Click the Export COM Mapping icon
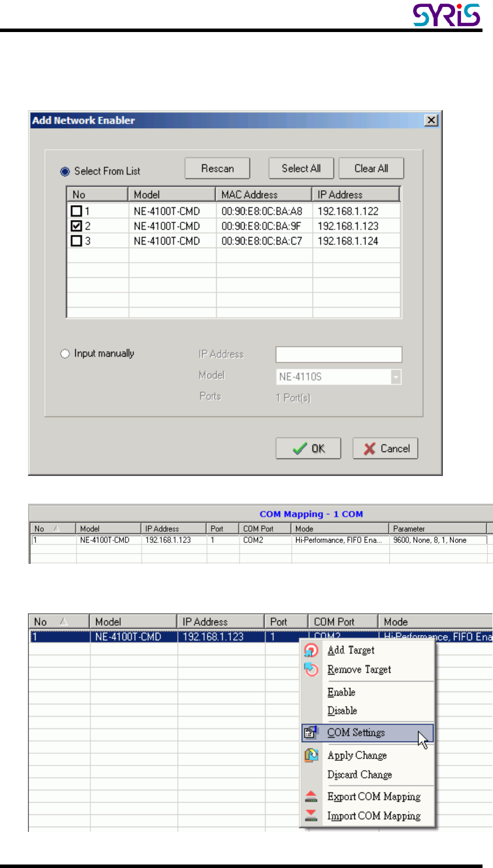This screenshot has height=868, width=493. pyautogui.click(x=311, y=796)
